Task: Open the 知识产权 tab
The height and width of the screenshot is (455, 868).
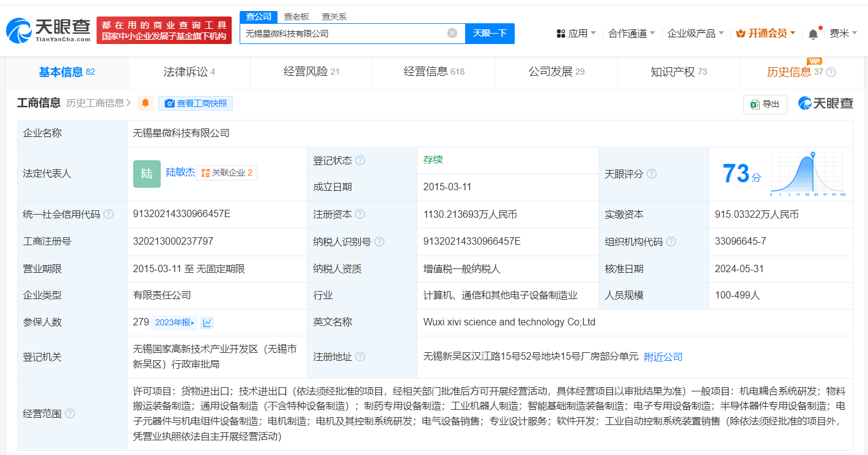Action: [678, 72]
